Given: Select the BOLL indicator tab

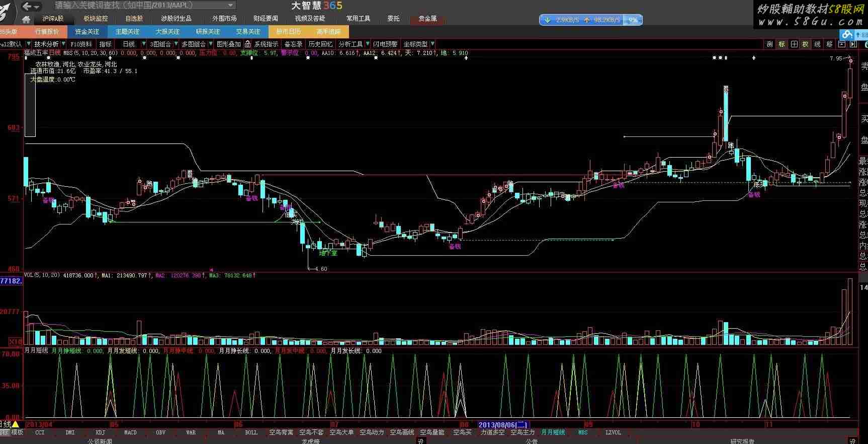Looking at the screenshot, I should point(251,432).
